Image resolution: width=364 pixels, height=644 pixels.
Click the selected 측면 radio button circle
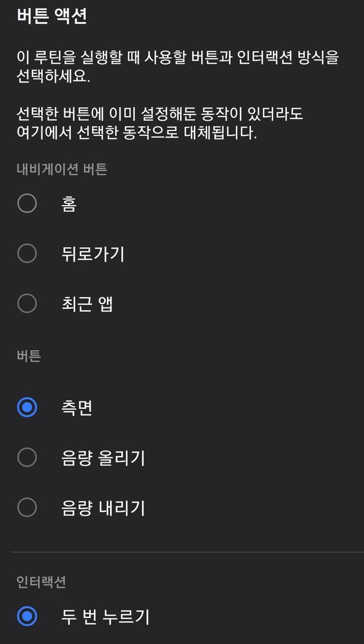coord(27,408)
